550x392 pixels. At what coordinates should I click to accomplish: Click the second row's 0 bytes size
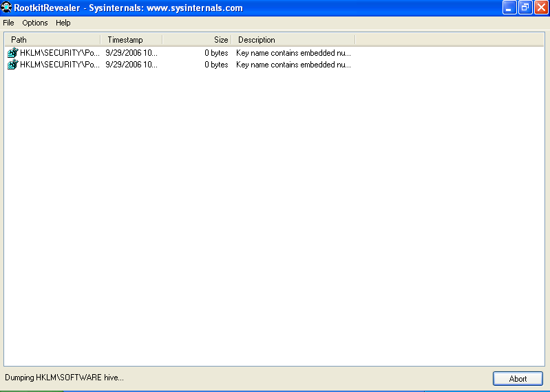coord(216,65)
